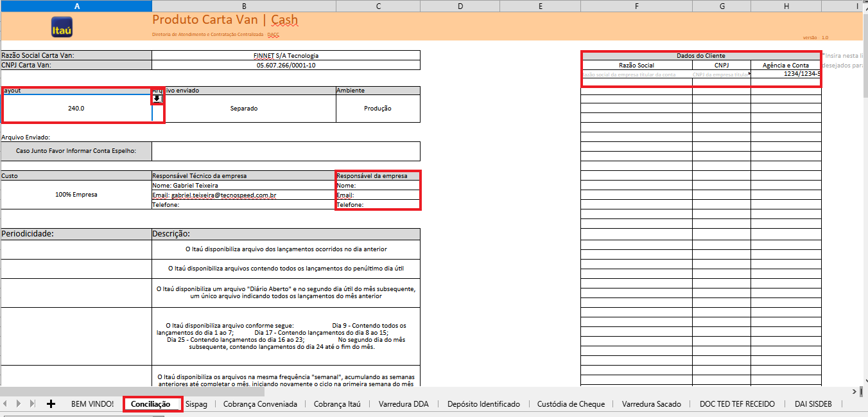Select the CNPJ cell '05.607.266/0001-10'
The height and width of the screenshot is (417, 868).
point(286,65)
